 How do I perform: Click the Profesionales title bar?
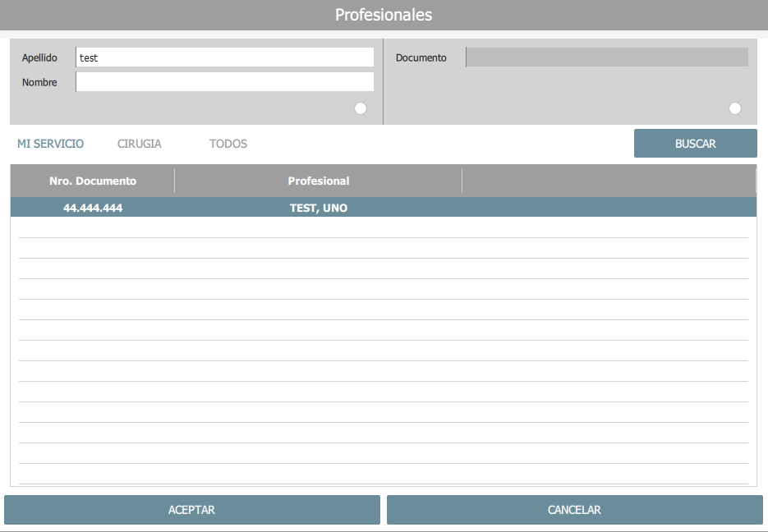(x=384, y=15)
